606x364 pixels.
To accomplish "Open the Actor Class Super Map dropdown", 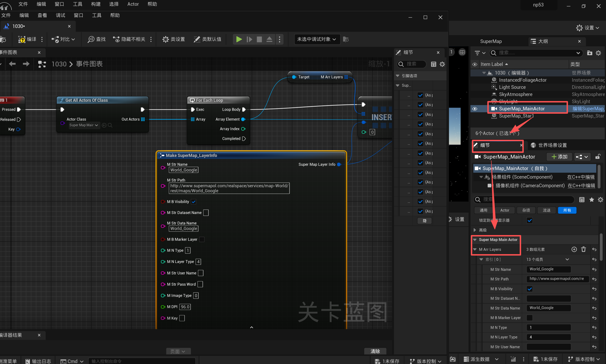I will coord(84,125).
